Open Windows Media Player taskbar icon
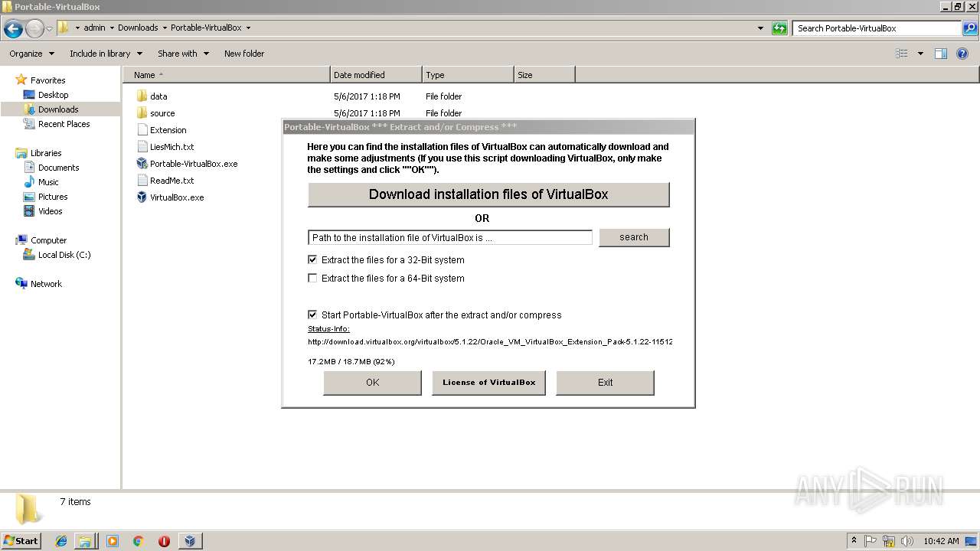 113,541
